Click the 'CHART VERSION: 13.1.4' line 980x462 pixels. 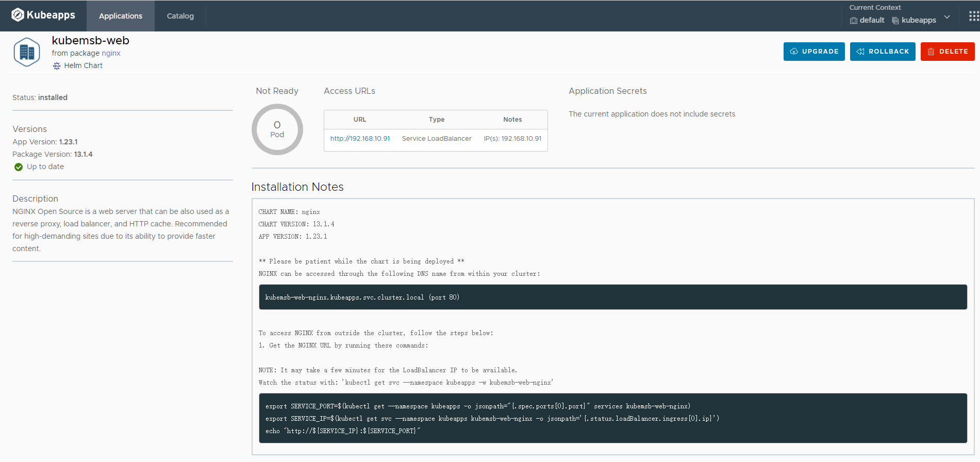pos(296,224)
